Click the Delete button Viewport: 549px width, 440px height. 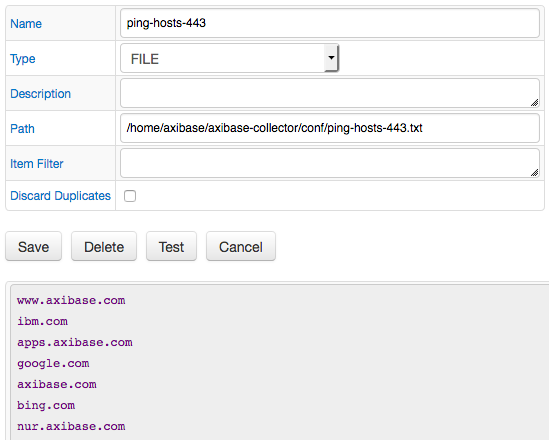click(104, 246)
